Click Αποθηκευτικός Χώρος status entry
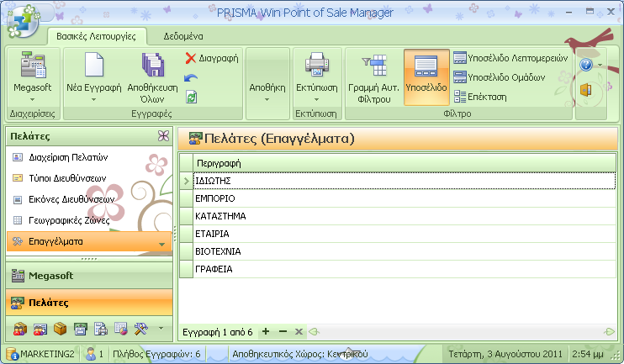The width and height of the screenshot is (624, 364). coord(300,354)
